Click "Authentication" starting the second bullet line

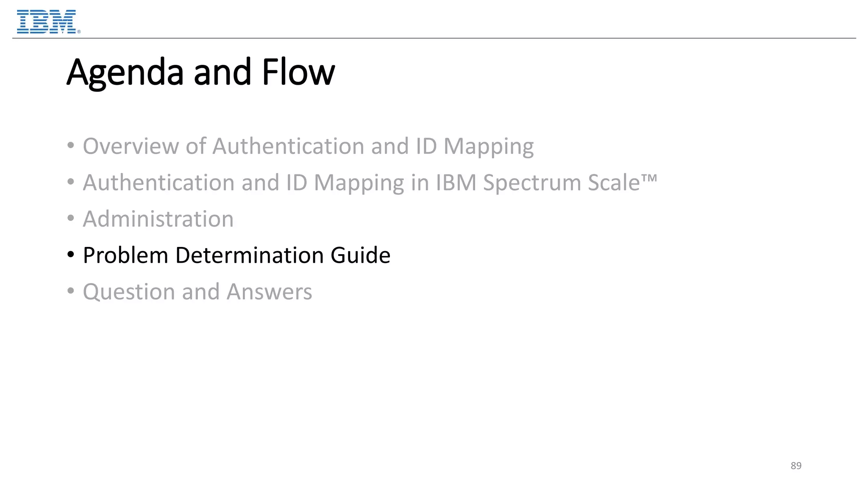[159, 183]
